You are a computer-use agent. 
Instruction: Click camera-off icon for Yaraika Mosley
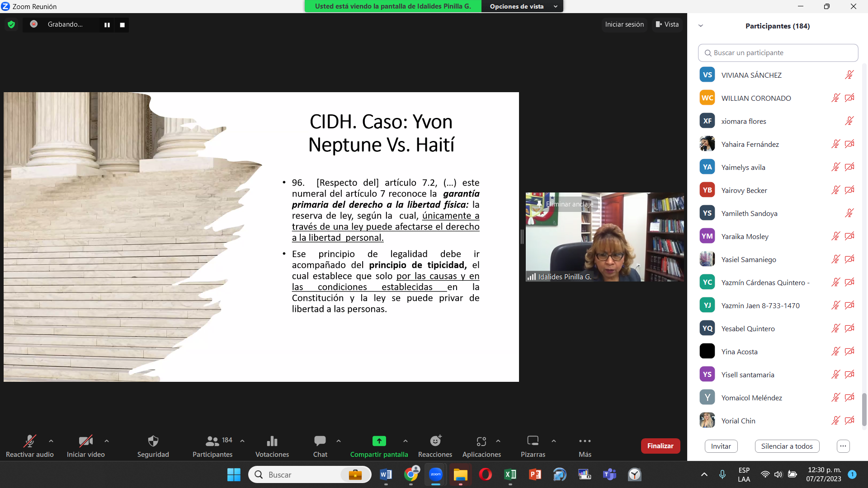point(849,236)
